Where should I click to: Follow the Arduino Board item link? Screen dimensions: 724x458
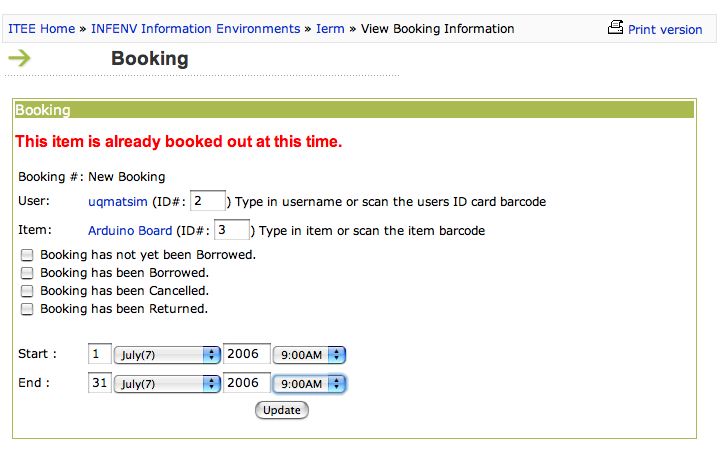[x=130, y=230]
